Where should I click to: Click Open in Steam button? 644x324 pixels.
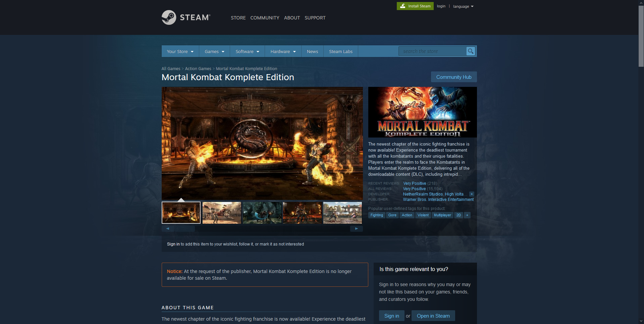click(x=433, y=316)
